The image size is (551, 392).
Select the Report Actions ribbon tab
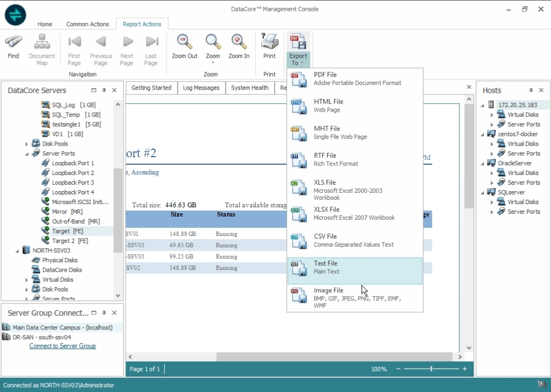click(142, 24)
